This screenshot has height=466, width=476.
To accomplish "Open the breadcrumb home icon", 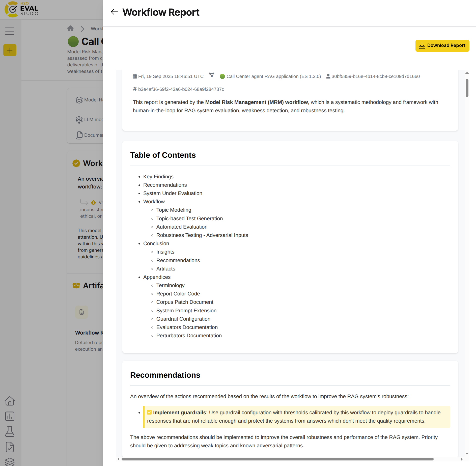I will click(70, 29).
